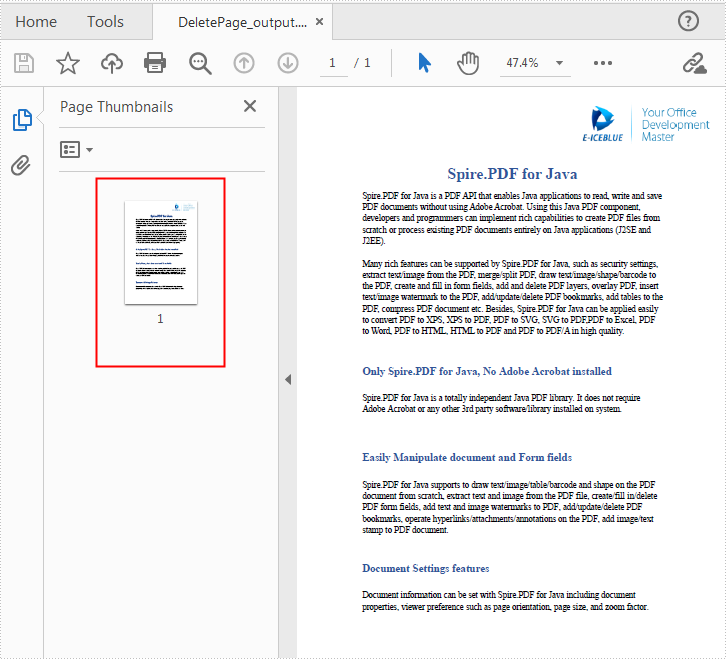The width and height of the screenshot is (726, 659).
Task: Click the 47.4% zoom value field
Action: 522,63
